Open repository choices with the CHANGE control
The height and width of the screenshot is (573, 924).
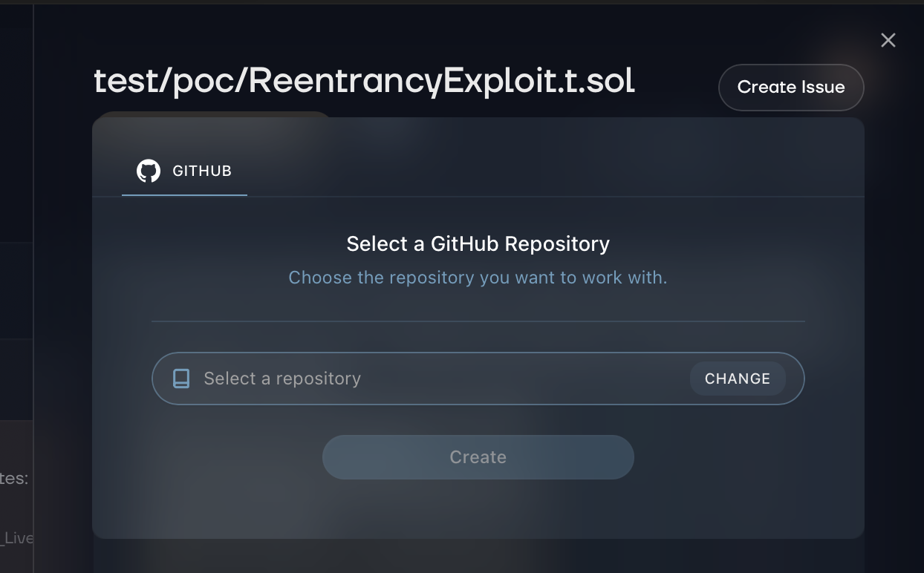coord(737,379)
